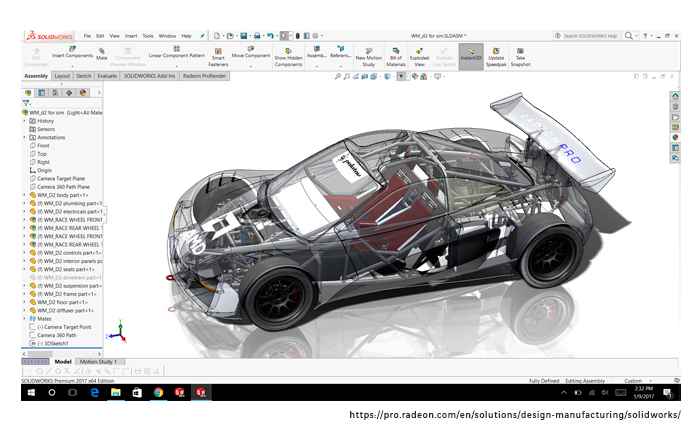Expand the WM_D2 body part node

[x=25, y=195]
